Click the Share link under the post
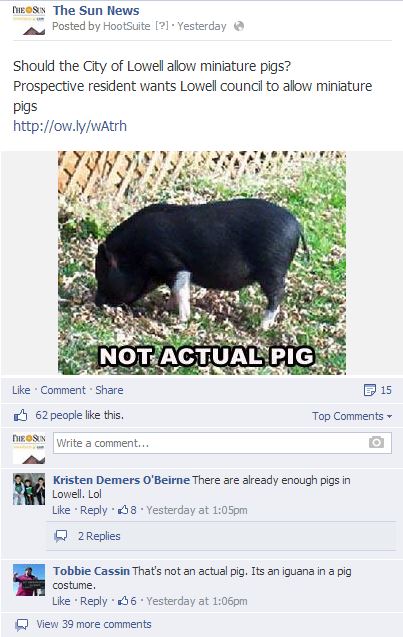403x637 pixels. click(109, 390)
